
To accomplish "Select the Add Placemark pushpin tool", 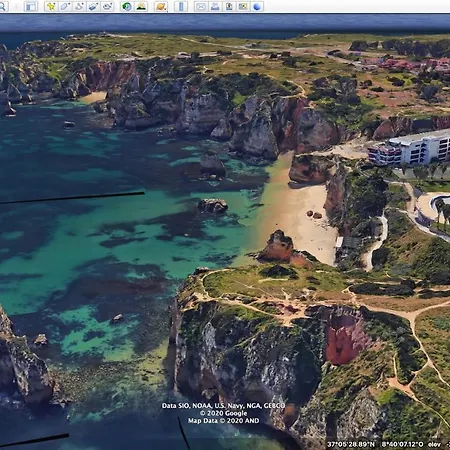I will [51, 6].
